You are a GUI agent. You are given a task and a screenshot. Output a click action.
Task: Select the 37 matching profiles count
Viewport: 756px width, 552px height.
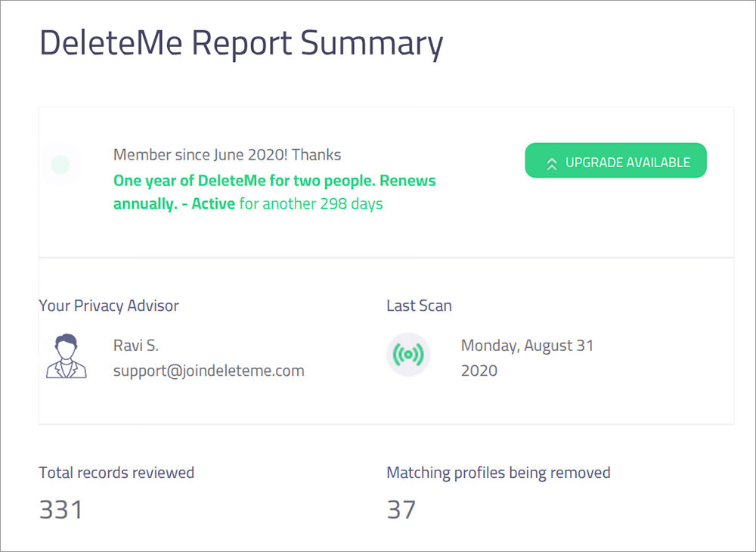pos(401,510)
